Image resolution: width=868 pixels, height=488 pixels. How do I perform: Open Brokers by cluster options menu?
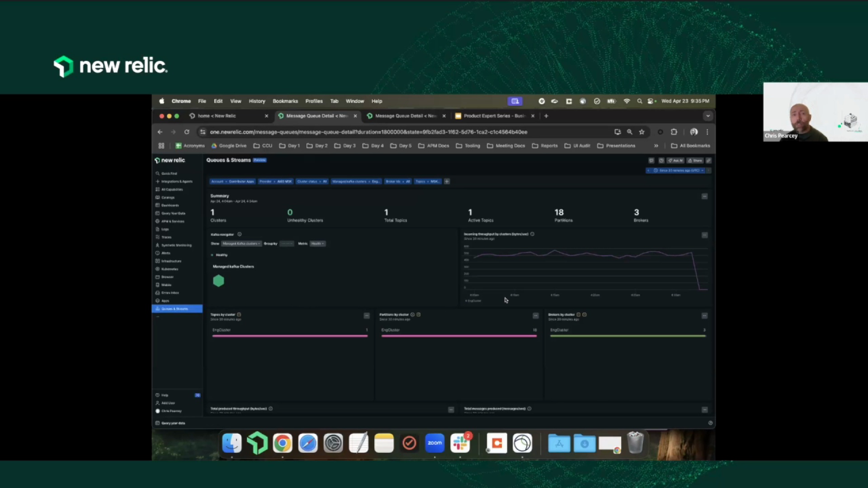click(704, 316)
